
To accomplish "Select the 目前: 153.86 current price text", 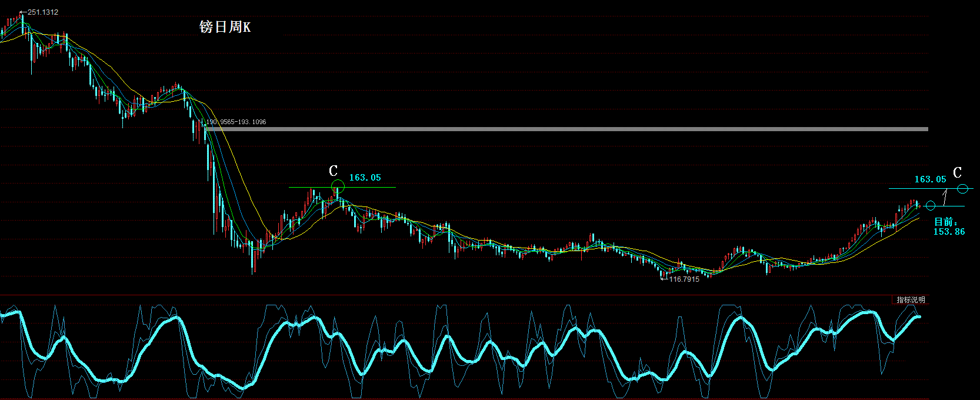I will pyautogui.click(x=949, y=226).
